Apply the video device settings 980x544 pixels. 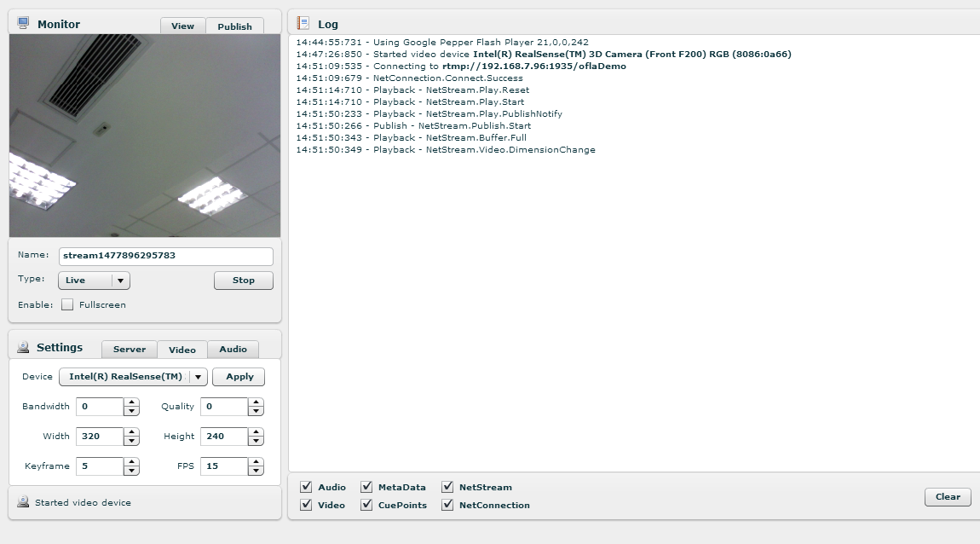tap(239, 376)
